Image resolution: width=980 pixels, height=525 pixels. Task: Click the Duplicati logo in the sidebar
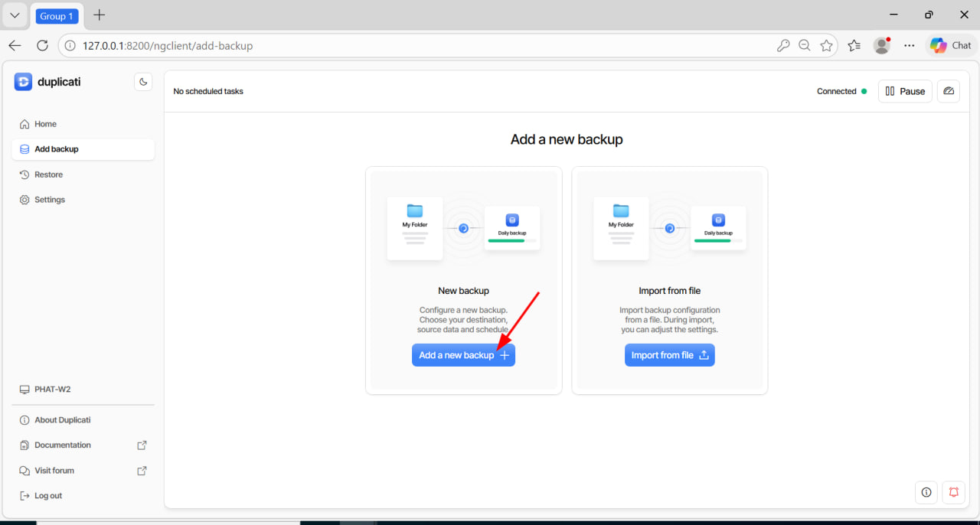pyautogui.click(x=22, y=82)
